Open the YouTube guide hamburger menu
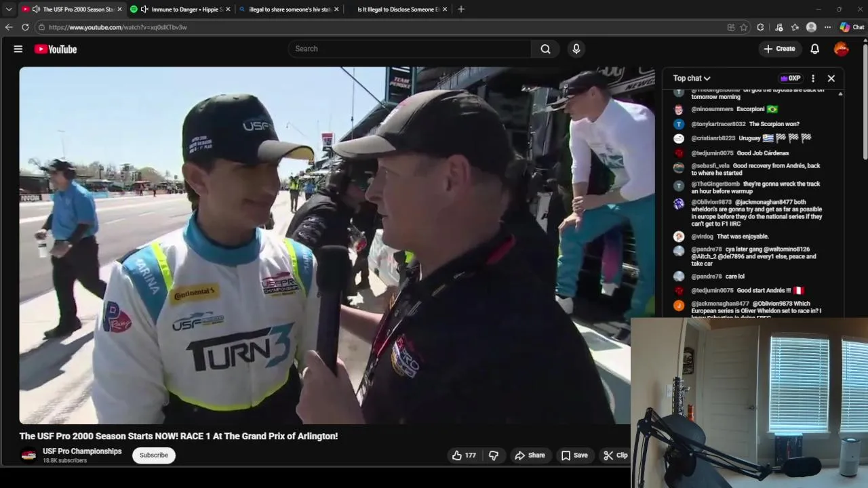This screenshot has height=488, width=868. pos(18,49)
